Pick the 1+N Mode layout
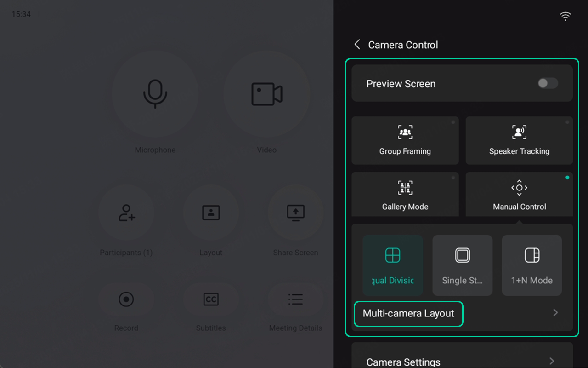The width and height of the screenshot is (588, 368). pyautogui.click(x=531, y=265)
